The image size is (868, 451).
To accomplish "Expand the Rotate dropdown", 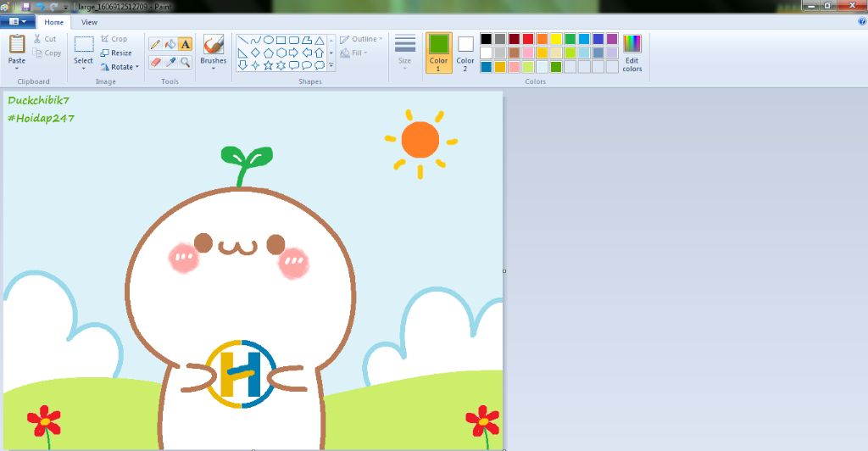I will (x=136, y=67).
